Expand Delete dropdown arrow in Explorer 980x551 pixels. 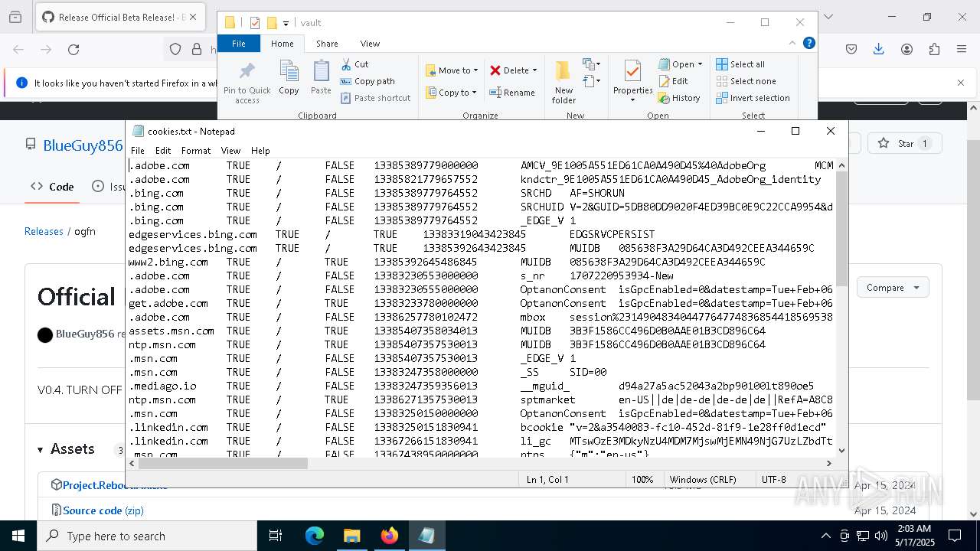[534, 70]
